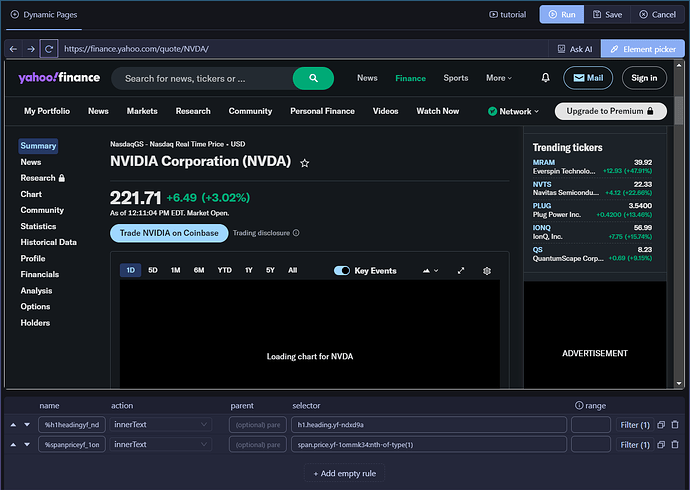Screen dimensions: 690x490
Task: Select the 1M chart range
Action: [176, 270]
